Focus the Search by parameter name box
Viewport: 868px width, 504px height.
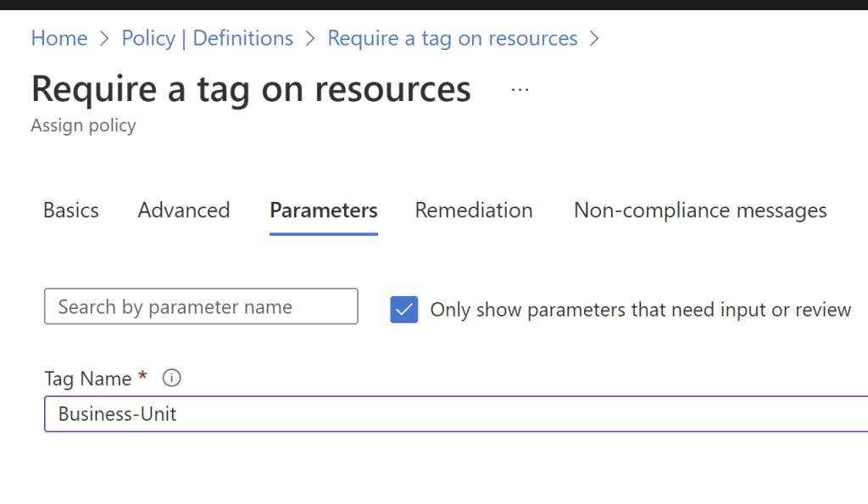(201, 307)
